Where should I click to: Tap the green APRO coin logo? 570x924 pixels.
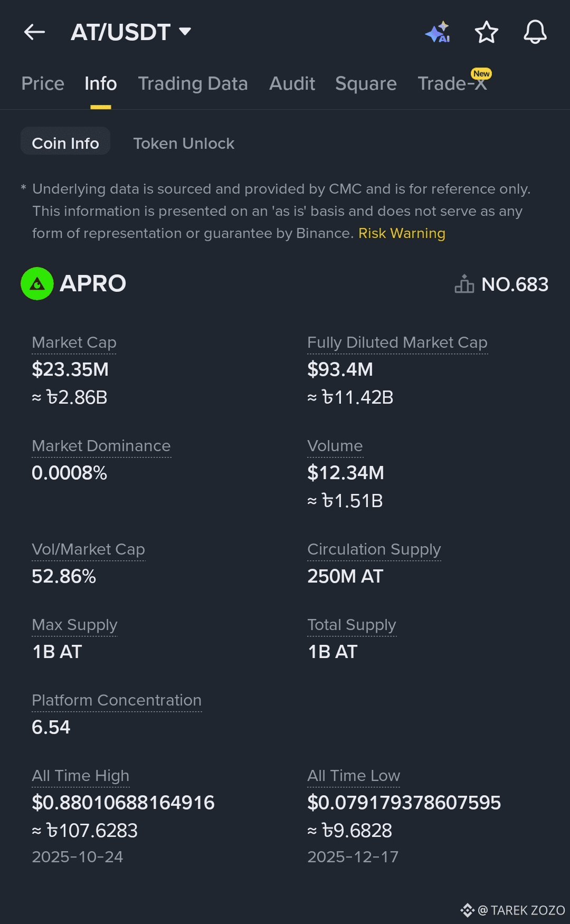(x=37, y=284)
